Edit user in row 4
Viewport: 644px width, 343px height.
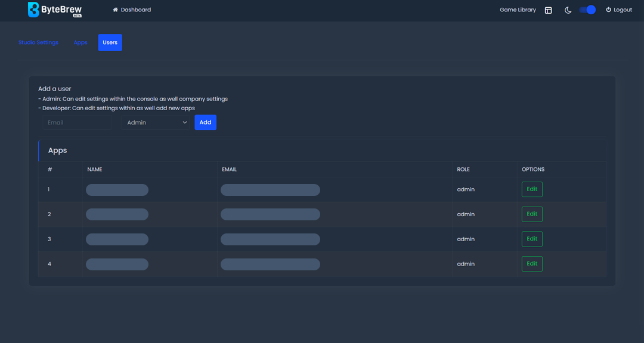pyautogui.click(x=532, y=264)
